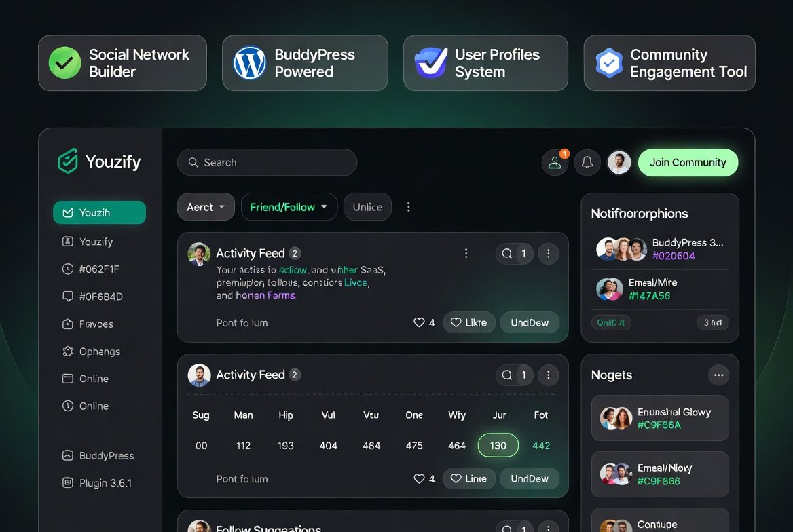
Task: Click the clock icon beside second Online
Action: click(68, 406)
